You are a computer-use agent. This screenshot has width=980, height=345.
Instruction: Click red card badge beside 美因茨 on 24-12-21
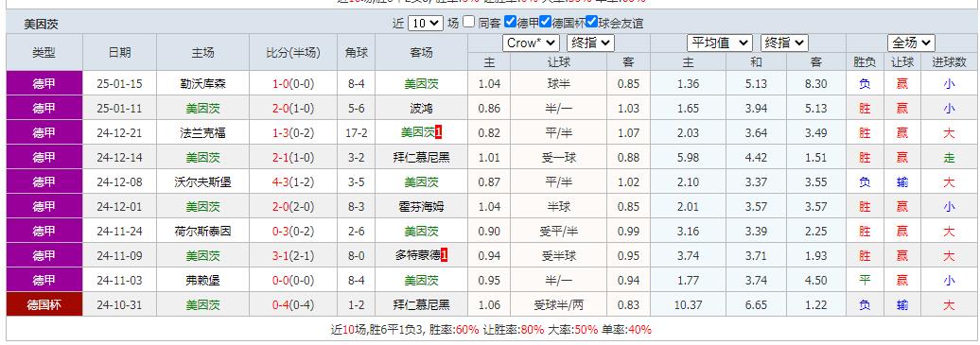438,132
